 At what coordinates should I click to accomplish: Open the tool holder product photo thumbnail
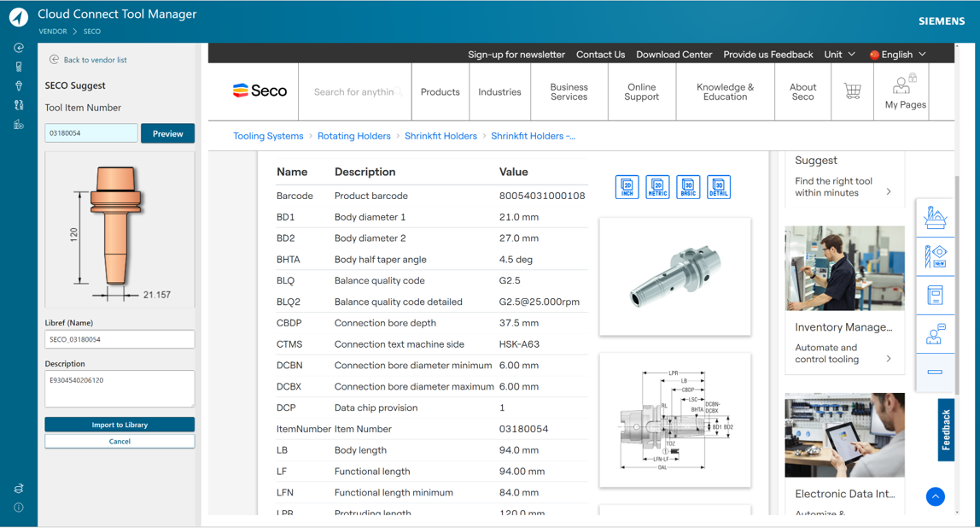[675, 276]
